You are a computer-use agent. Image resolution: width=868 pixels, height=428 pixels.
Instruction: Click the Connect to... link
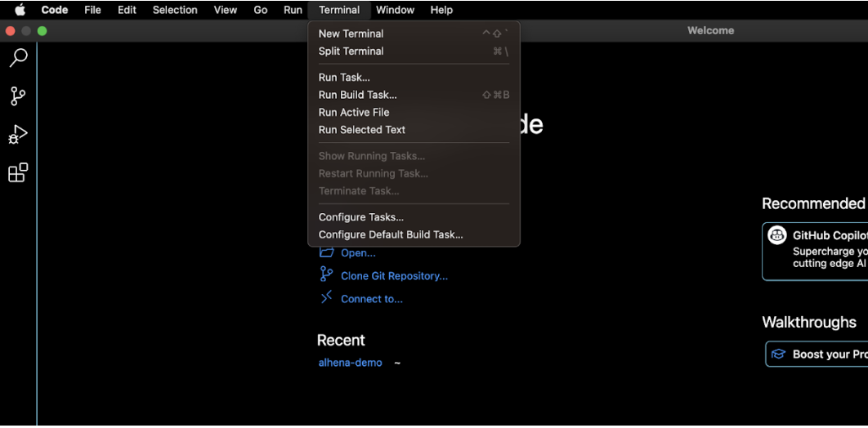[x=371, y=299]
